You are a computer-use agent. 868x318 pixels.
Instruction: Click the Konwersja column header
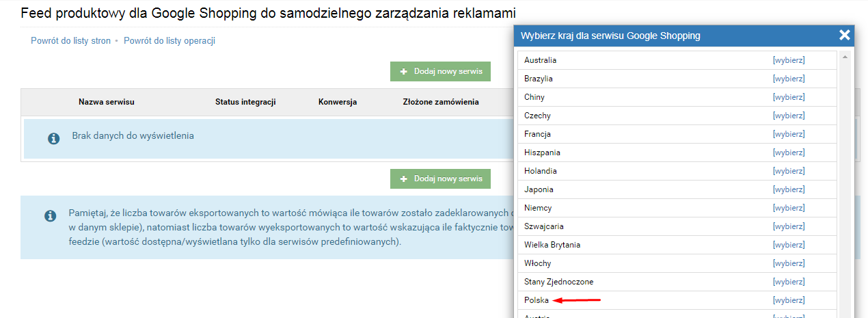pos(338,102)
